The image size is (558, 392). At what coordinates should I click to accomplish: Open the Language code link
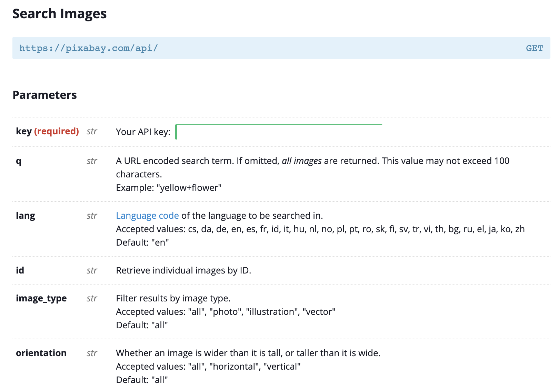click(147, 216)
